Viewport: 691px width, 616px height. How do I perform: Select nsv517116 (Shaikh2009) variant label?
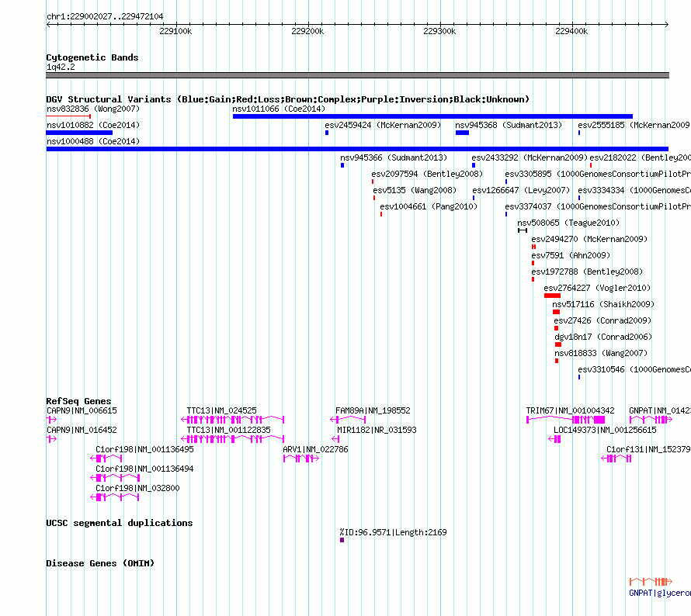[x=603, y=304]
